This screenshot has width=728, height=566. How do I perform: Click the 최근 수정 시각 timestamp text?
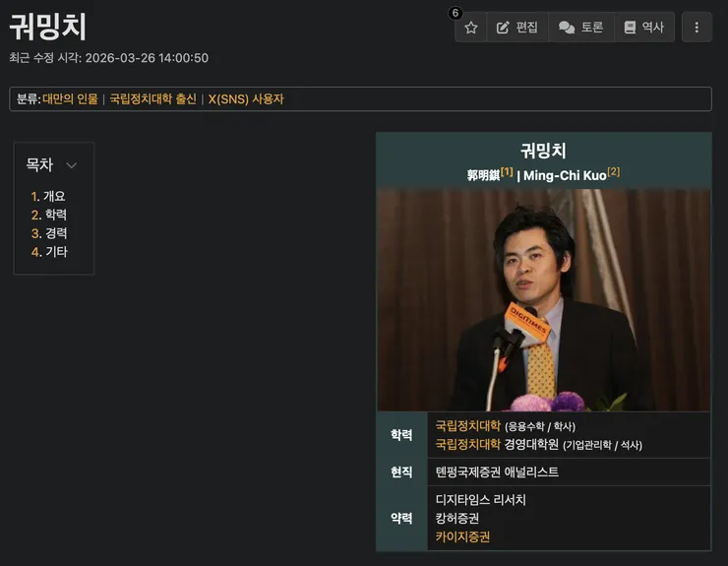(108, 58)
